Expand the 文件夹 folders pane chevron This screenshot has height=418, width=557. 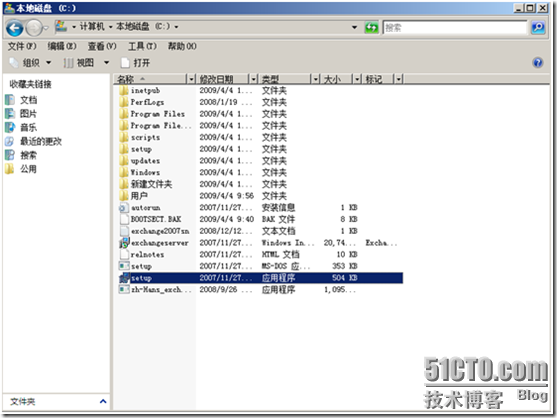tap(103, 401)
